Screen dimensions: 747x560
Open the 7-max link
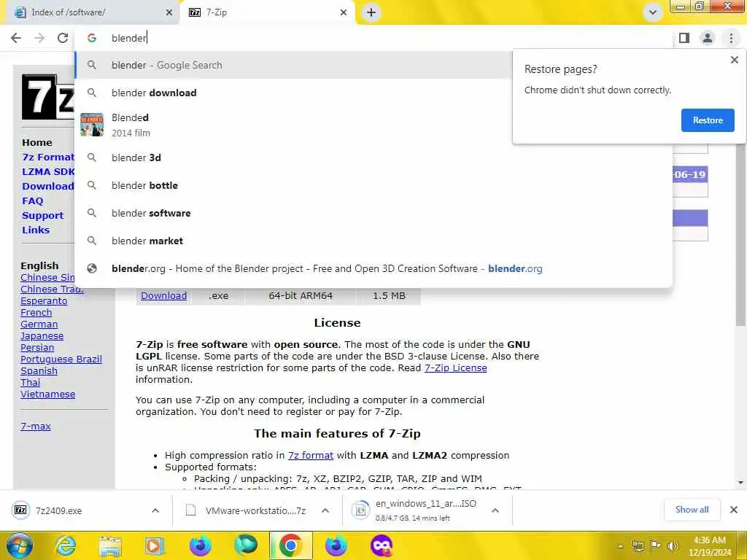pyautogui.click(x=36, y=426)
